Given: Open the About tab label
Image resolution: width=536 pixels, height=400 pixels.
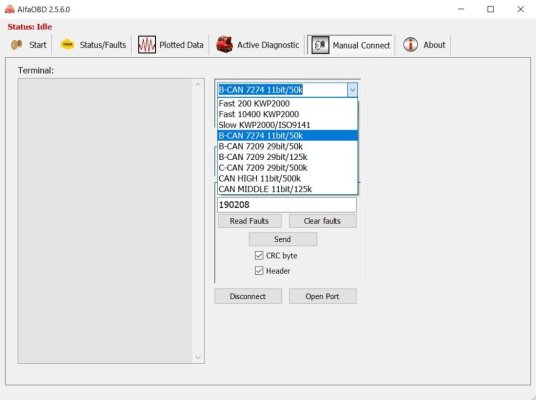Looking at the screenshot, I should pyautogui.click(x=434, y=45).
